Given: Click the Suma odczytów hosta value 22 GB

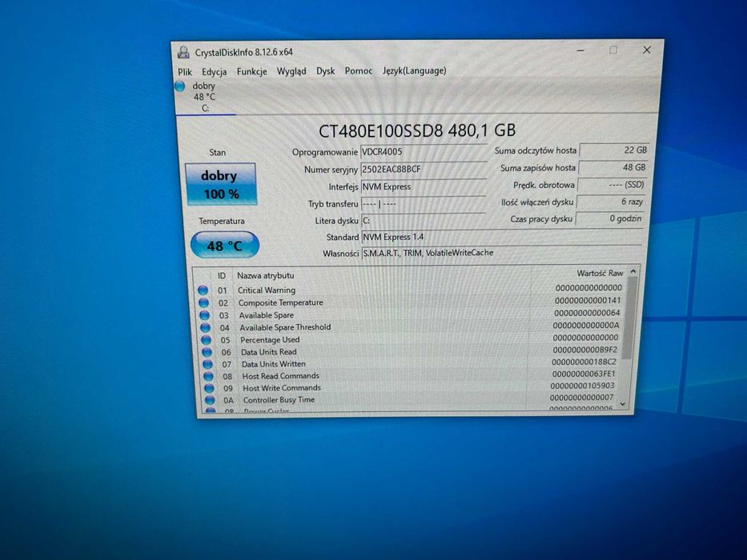Looking at the screenshot, I should (614, 150).
